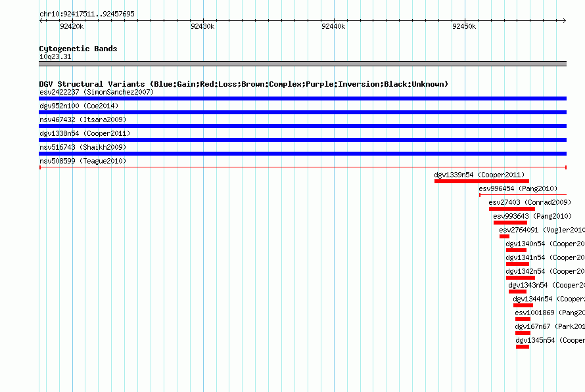585x392 pixels.
Task: Click esv27403 (Conrad2009) label
Action: [530, 202]
